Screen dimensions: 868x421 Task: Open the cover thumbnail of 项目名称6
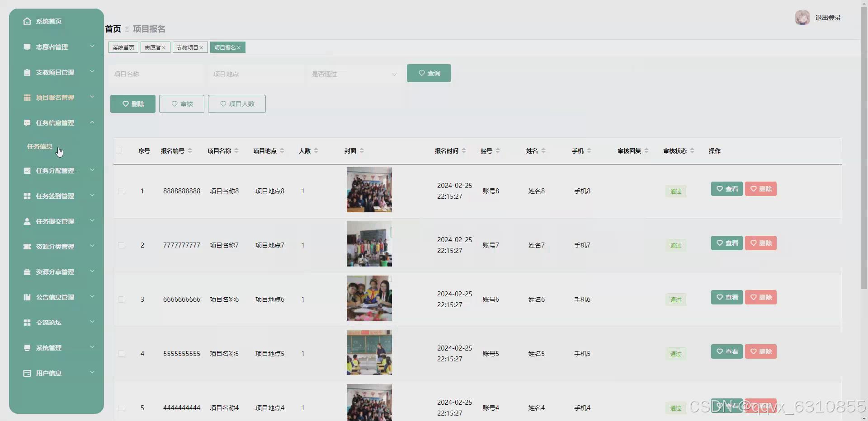(x=369, y=298)
